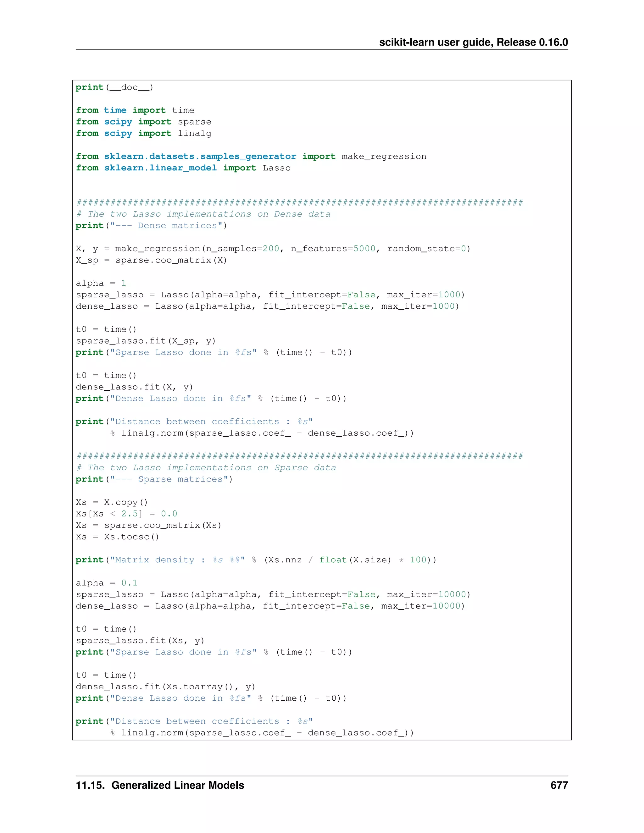Screen dimensions: 644x833
Task: Click the 'Xs = sparse.coo_matrix(Xs)' line
Action: pos(148,525)
